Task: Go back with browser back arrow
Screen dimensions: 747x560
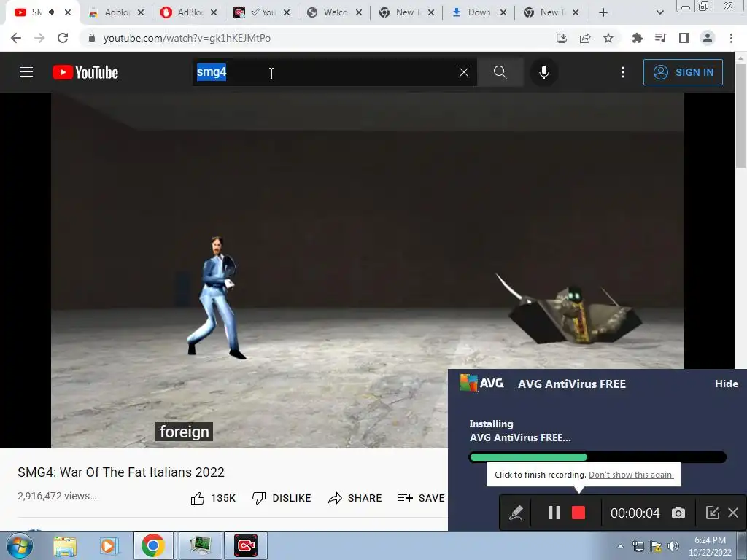Action: point(16,38)
